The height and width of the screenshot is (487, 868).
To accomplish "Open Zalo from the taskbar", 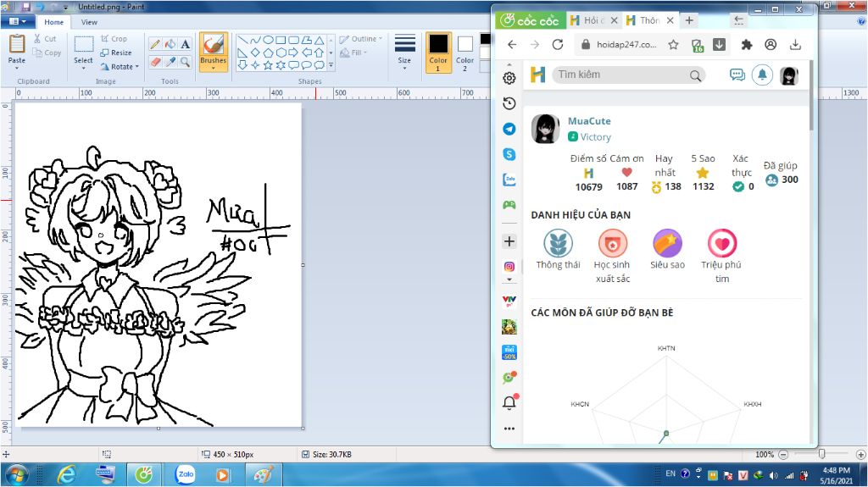I will (x=186, y=475).
